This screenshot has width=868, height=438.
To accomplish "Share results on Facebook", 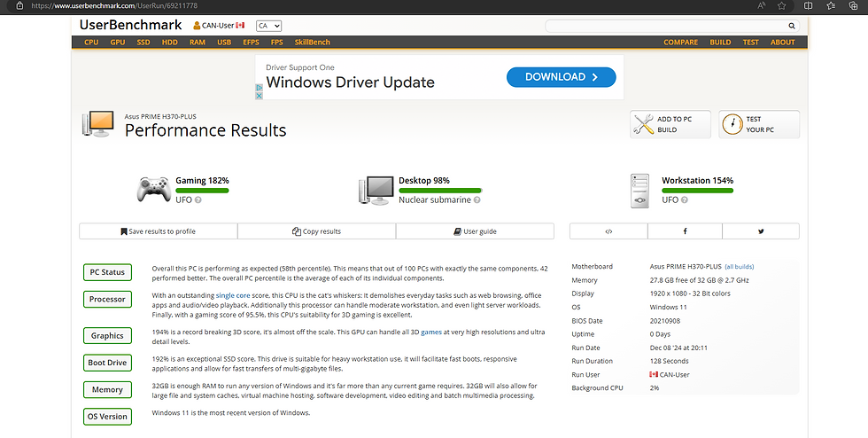I will click(685, 231).
